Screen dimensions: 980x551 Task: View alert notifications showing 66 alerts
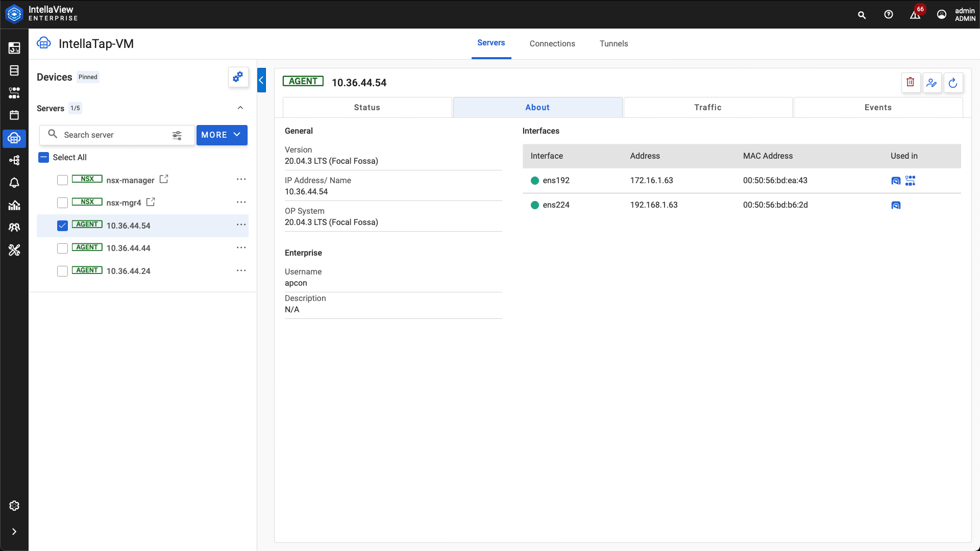[x=915, y=15]
